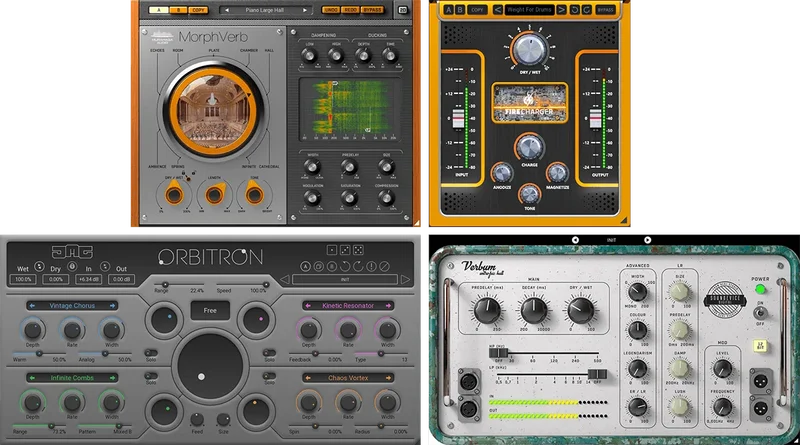Toggle the Infinite Combs Solo switch
800x445 pixels.
(151, 376)
